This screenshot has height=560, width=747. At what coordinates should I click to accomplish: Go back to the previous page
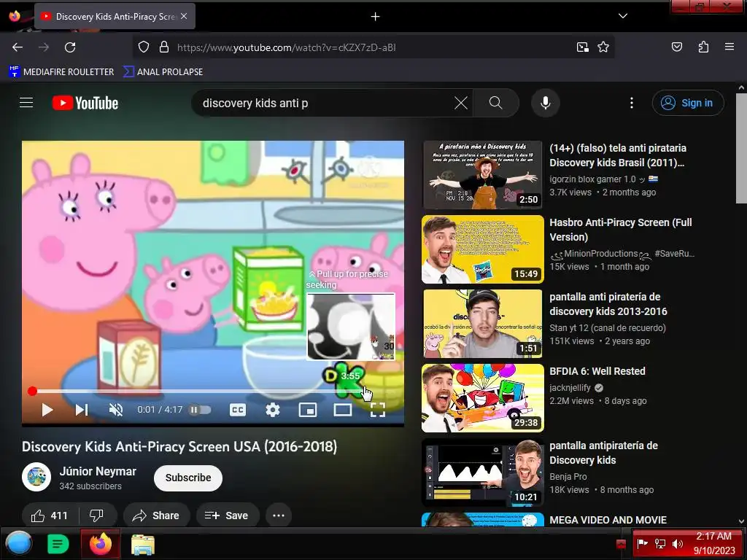coord(18,47)
